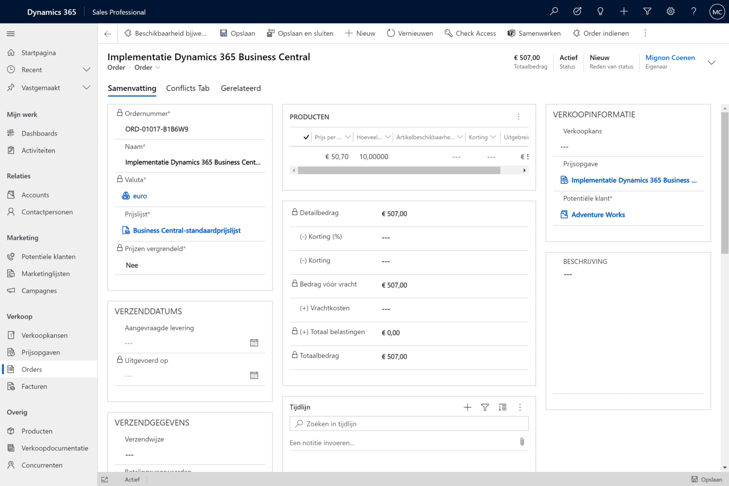Open the Adventure Works customer link
729x486 pixels.
pos(598,215)
